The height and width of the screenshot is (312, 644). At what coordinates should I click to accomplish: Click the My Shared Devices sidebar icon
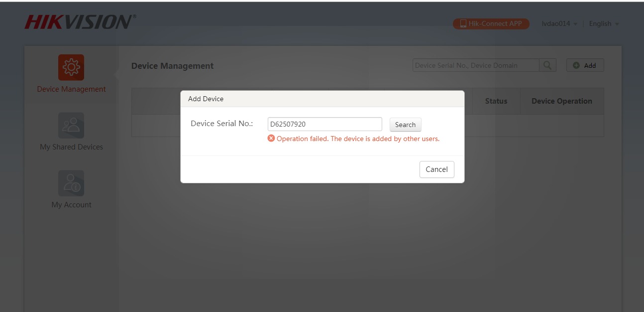point(71,126)
